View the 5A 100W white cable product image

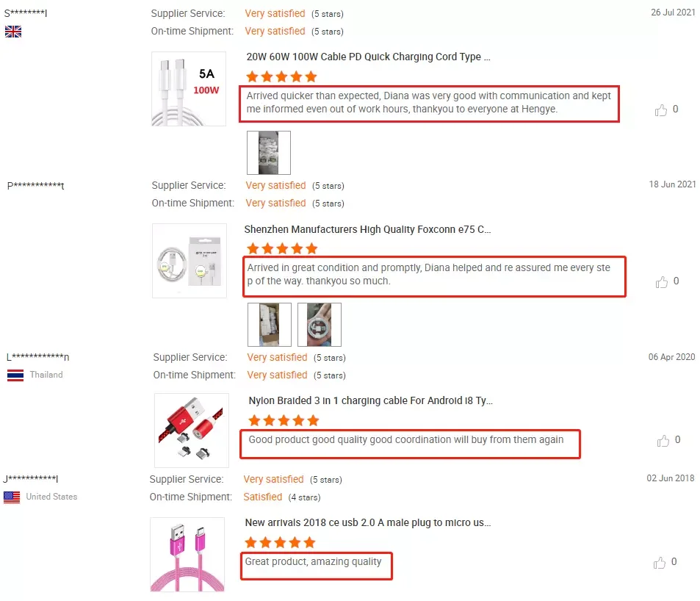tap(189, 89)
